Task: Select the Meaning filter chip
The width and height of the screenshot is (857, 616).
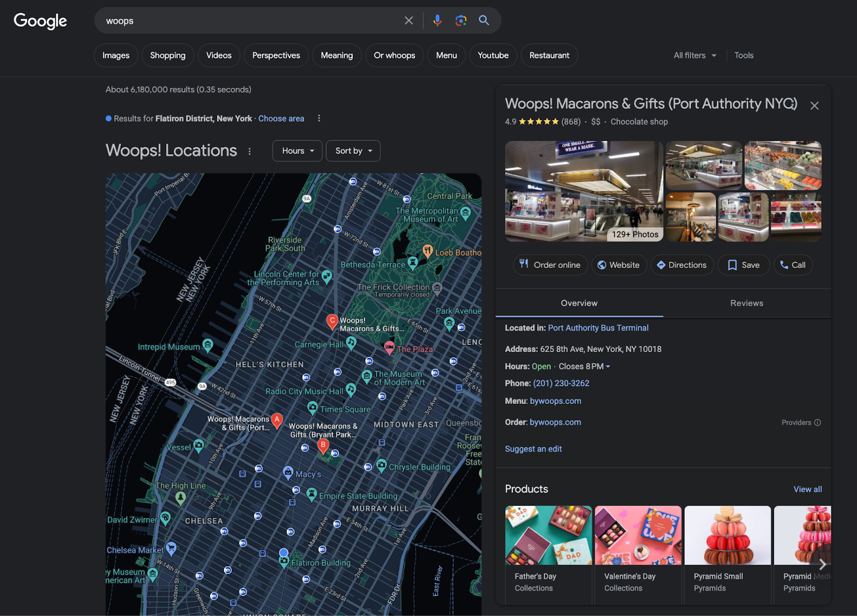Action: point(337,55)
